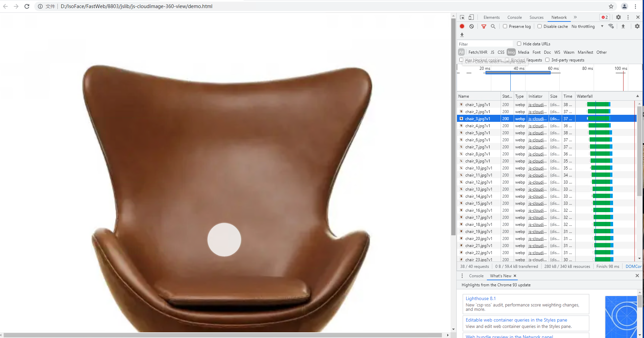Filter by the Media type
The height and width of the screenshot is (338, 644).
[523, 52]
